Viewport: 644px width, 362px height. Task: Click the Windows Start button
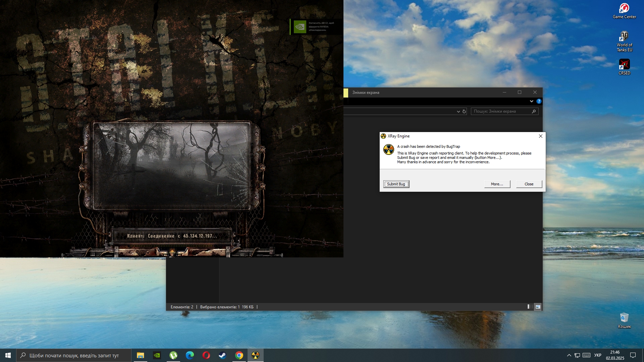pos(8,355)
